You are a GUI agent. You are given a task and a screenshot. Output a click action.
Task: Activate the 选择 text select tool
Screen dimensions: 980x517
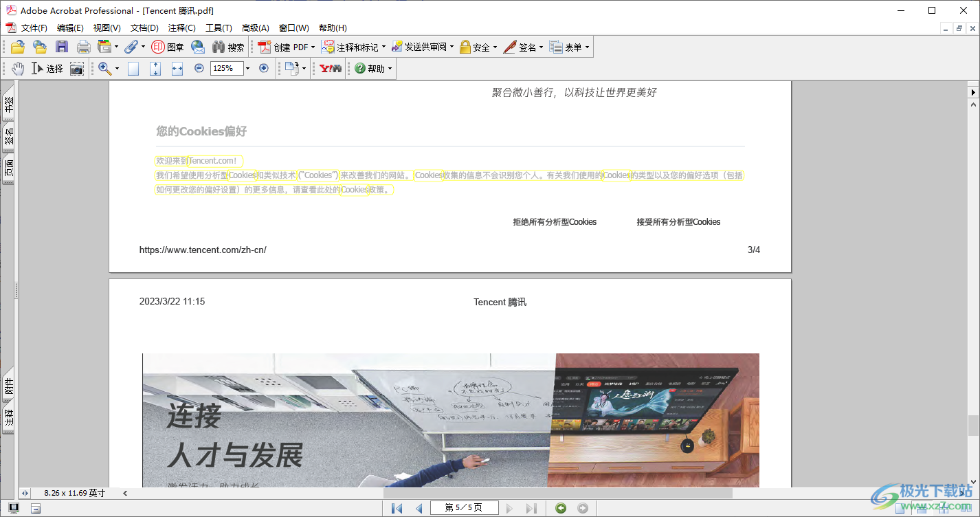pyautogui.click(x=47, y=68)
